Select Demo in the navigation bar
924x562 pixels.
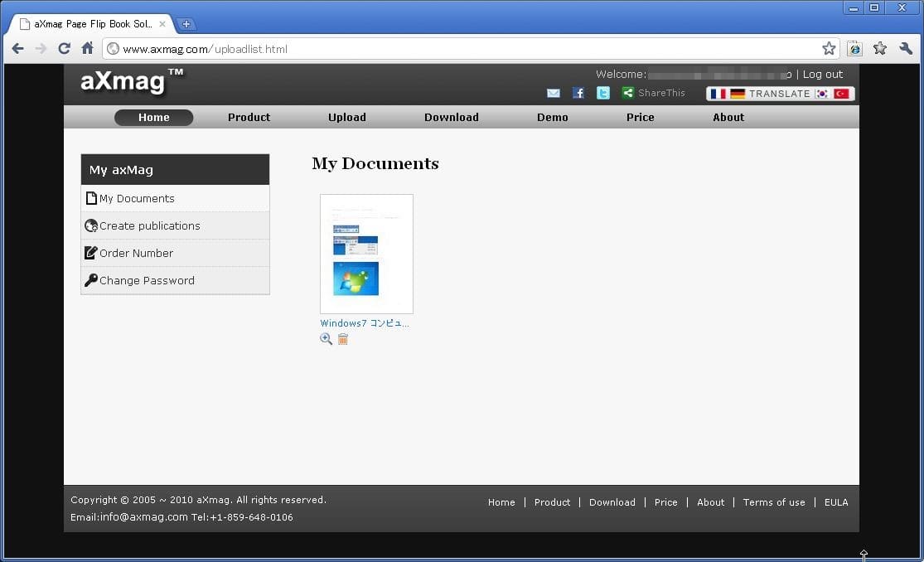pyautogui.click(x=552, y=118)
